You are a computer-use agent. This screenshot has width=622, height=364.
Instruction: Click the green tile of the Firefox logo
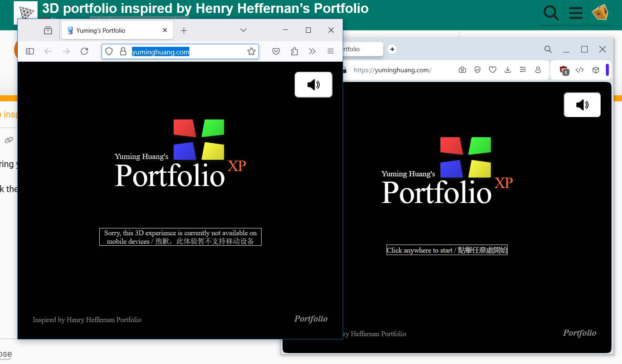pyautogui.click(x=213, y=128)
